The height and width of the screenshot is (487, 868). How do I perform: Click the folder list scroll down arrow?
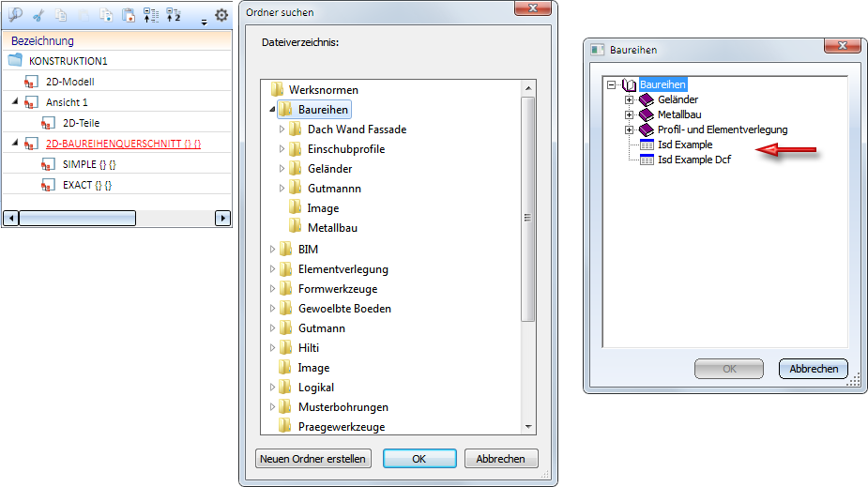pos(528,427)
